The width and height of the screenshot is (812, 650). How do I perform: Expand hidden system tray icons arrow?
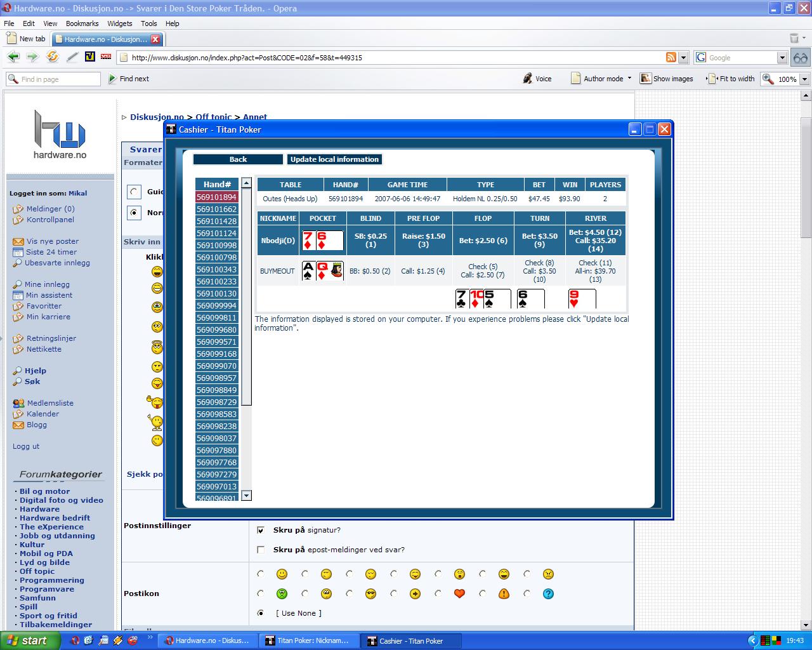tap(753, 641)
